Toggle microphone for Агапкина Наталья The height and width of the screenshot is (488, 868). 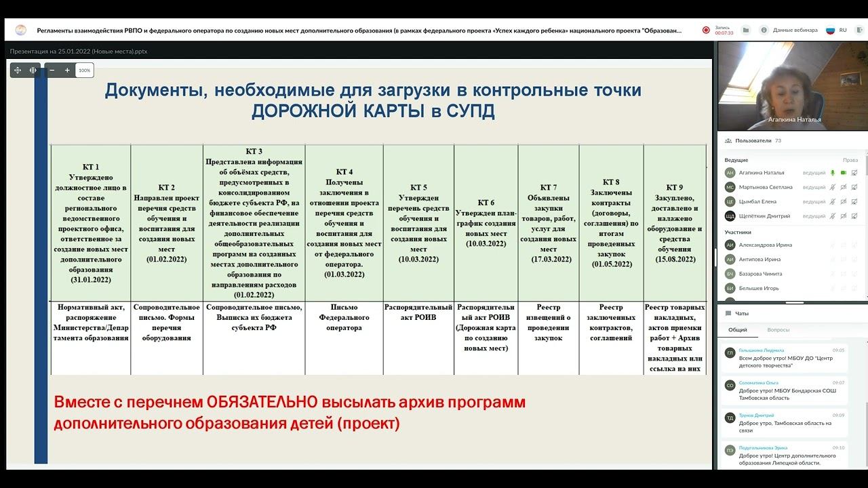point(833,173)
